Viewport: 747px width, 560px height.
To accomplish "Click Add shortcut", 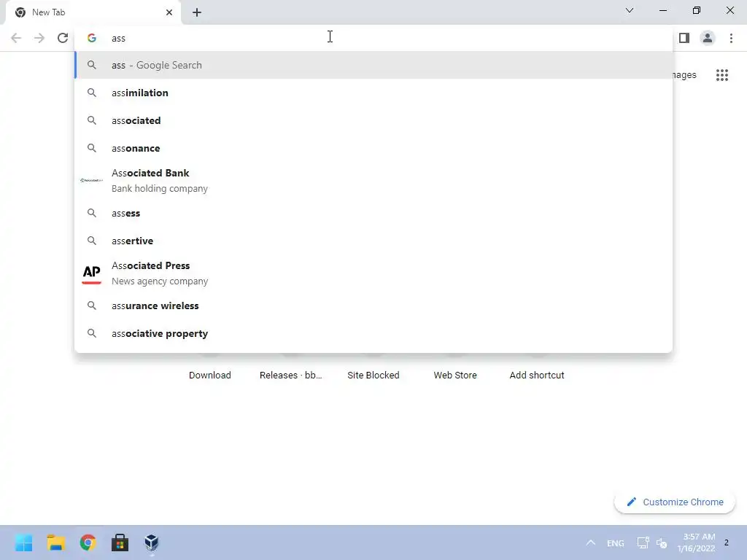I will 537,375.
